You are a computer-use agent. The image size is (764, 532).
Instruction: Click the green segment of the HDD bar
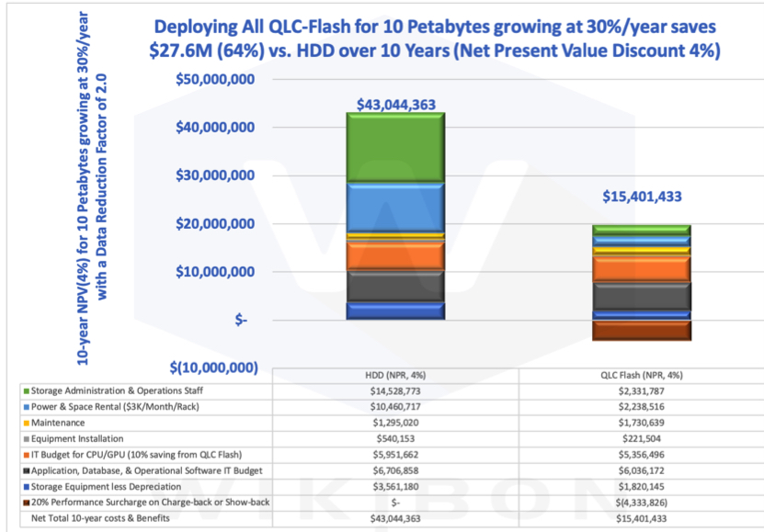coord(395,148)
